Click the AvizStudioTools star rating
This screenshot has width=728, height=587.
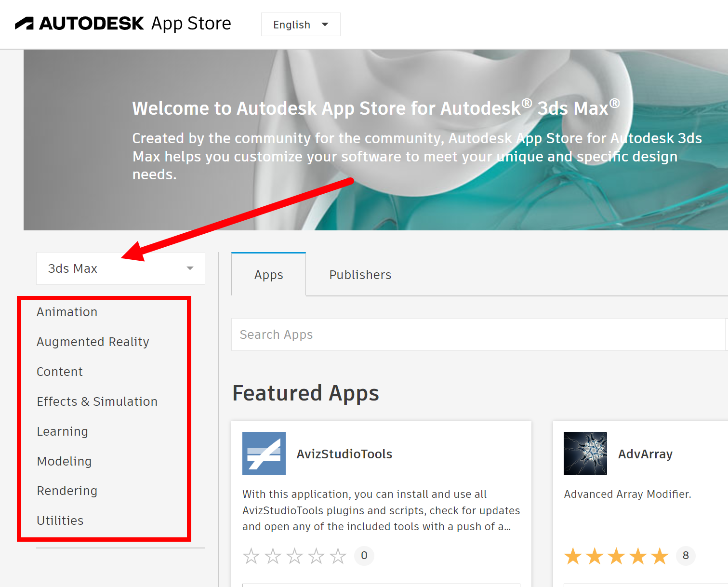294,556
